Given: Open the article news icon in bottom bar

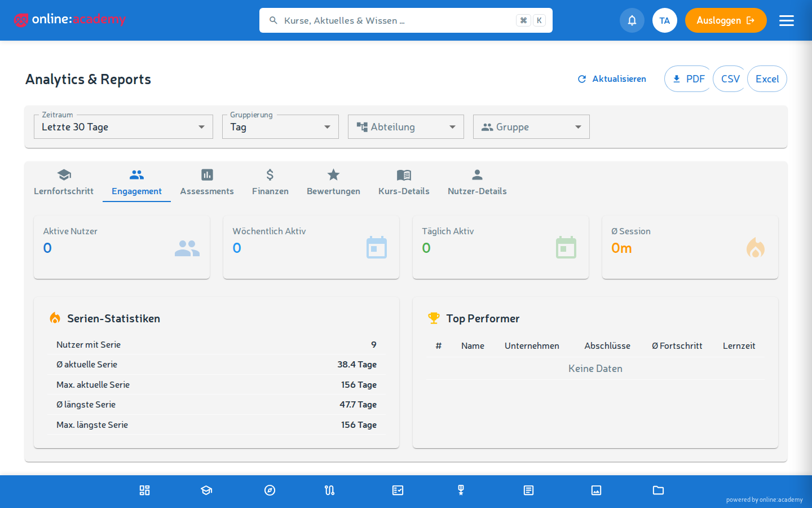Looking at the screenshot, I should 528,491.
